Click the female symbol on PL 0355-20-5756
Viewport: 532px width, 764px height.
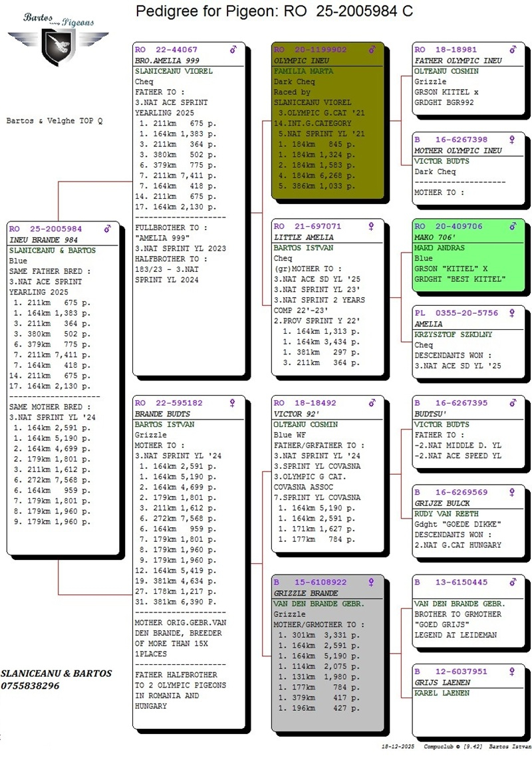click(512, 313)
